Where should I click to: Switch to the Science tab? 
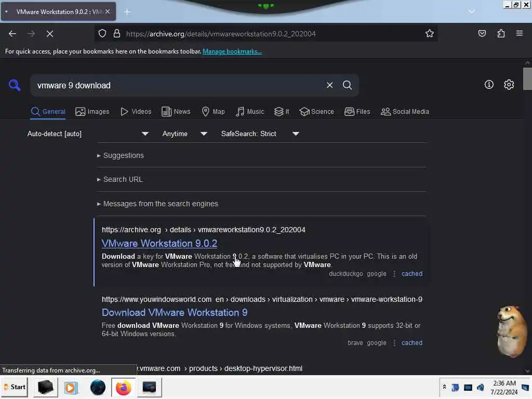click(x=316, y=112)
